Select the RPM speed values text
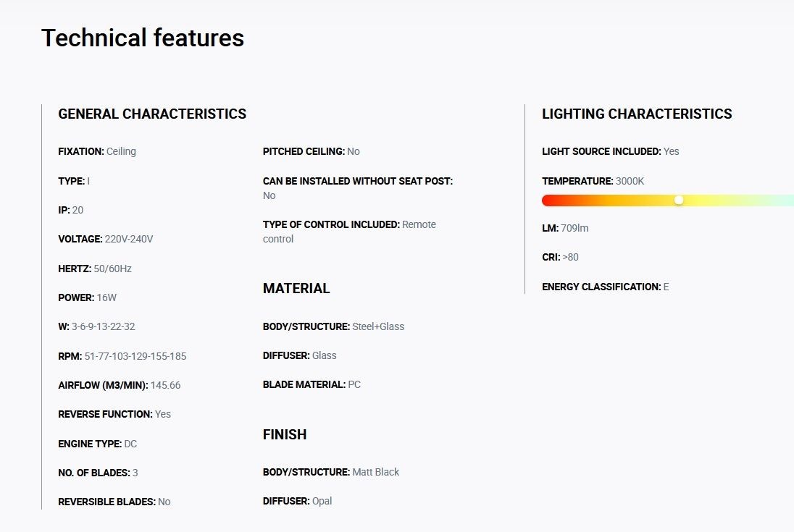 coord(135,356)
